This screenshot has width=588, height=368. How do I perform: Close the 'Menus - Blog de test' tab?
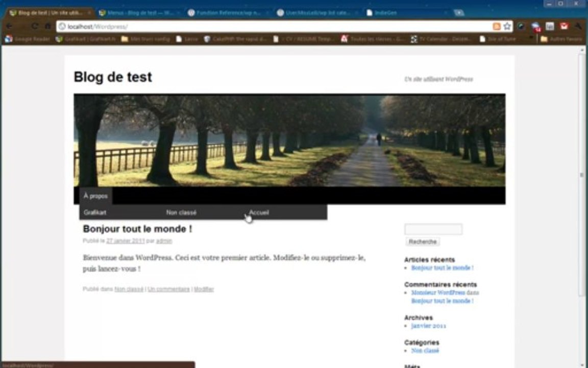click(178, 13)
